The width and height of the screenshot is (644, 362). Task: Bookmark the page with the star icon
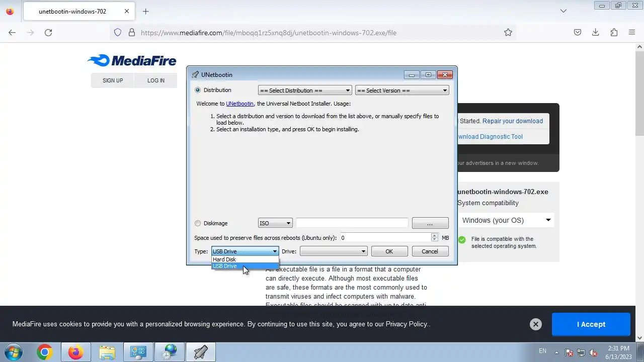pos(508,33)
